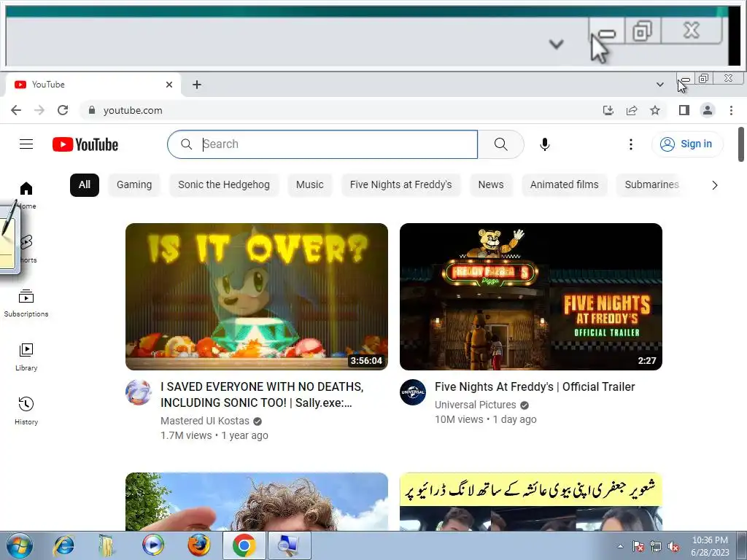Screen dimensions: 747x560
Task: Select the Animated films chip
Action: click(564, 185)
